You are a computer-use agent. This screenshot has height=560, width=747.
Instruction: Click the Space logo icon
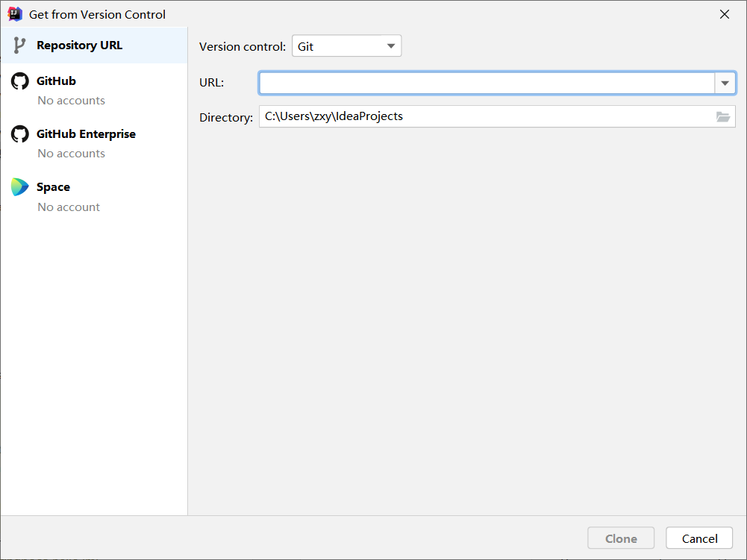[x=20, y=187]
